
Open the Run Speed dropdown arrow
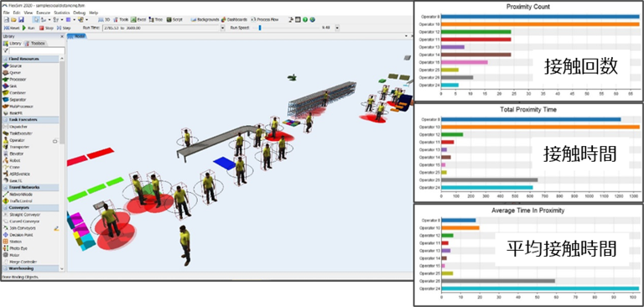click(337, 28)
